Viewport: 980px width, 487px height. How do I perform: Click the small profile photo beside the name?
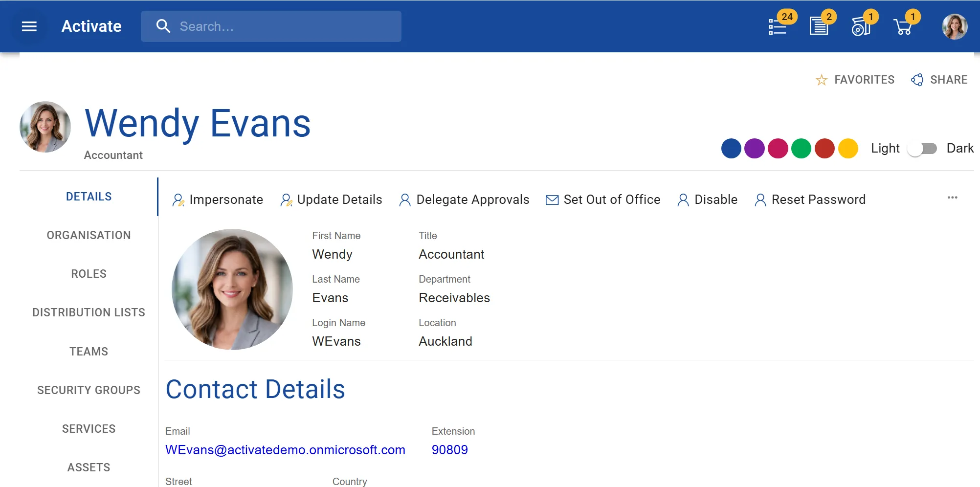(45, 127)
